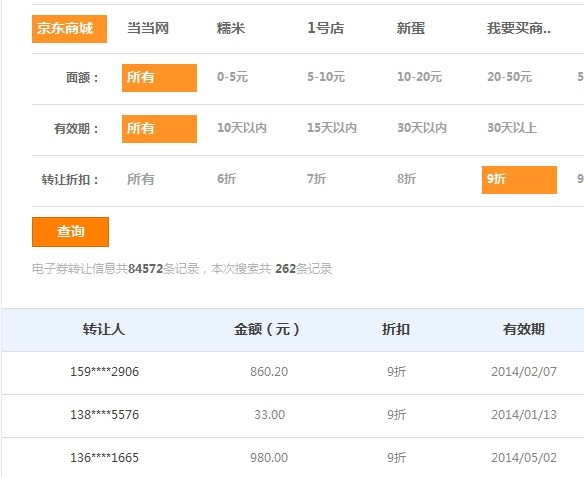The width and height of the screenshot is (584, 477).
Task: Click the orange 查询 search button
Action: click(x=70, y=232)
